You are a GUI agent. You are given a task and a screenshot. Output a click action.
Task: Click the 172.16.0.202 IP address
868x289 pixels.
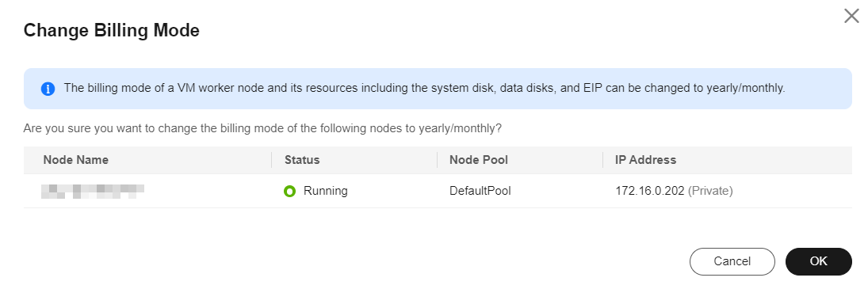tap(650, 191)
